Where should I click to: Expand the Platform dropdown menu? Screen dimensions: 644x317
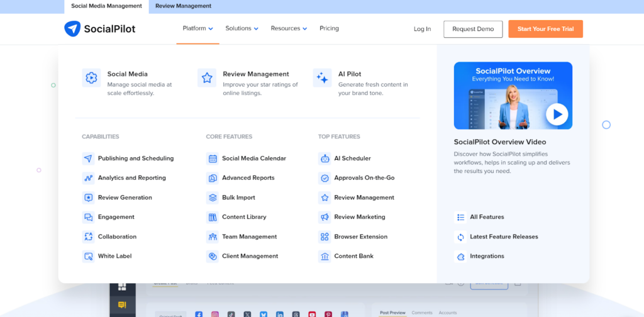point(198,28)
